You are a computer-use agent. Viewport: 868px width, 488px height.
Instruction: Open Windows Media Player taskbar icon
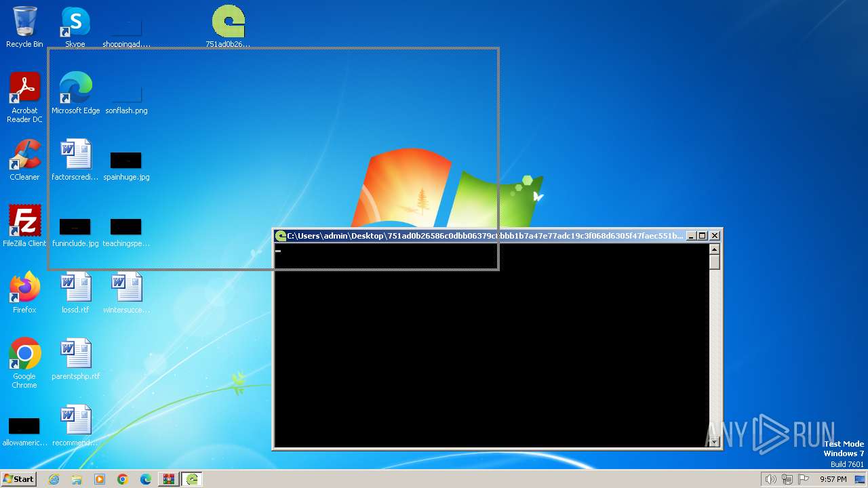pyautogui.click(x=100, y=479)
